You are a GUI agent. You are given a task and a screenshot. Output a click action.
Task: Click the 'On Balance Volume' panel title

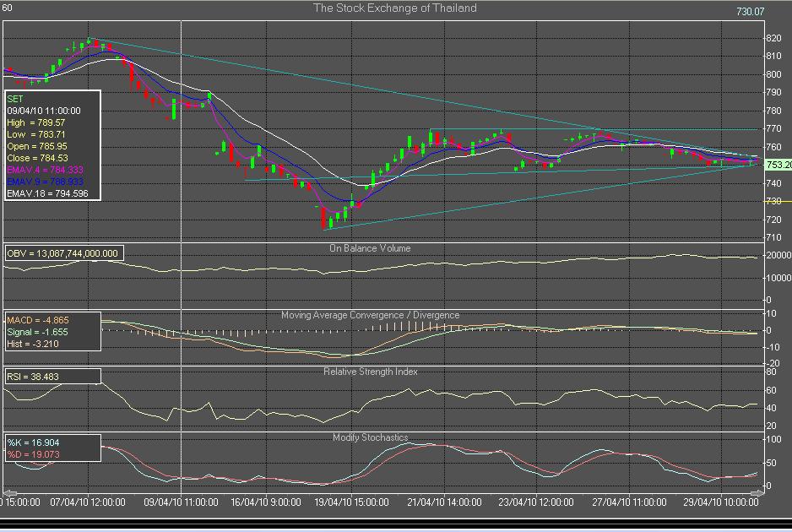tap(370, 248)
